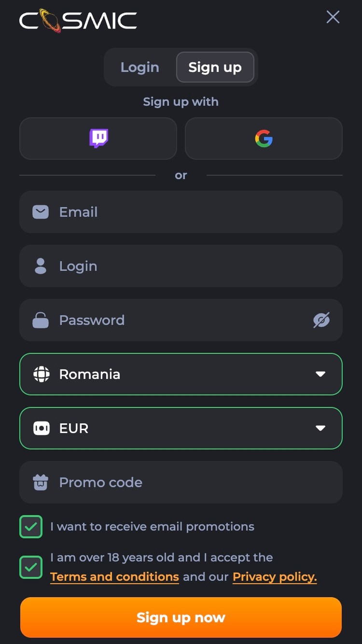The image size is (362, 644).
Task: Close the sign up dialog
Action: [x=333, y=17]
